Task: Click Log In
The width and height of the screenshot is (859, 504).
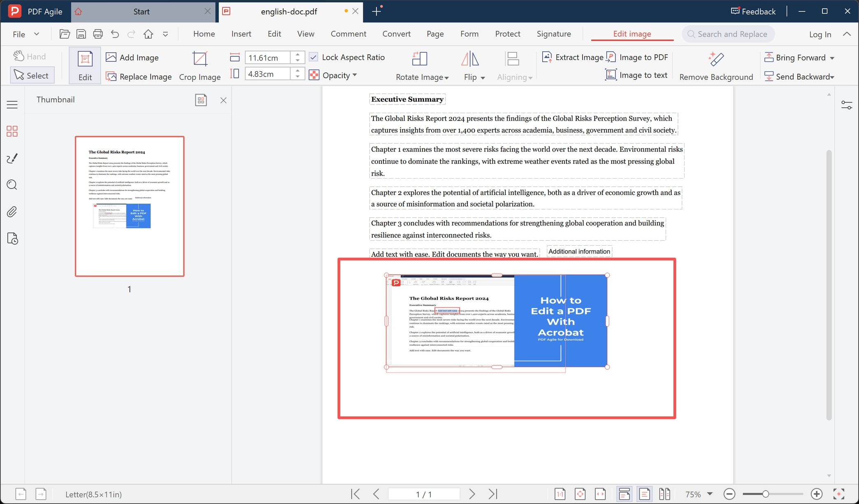Action: pos(820,35)
